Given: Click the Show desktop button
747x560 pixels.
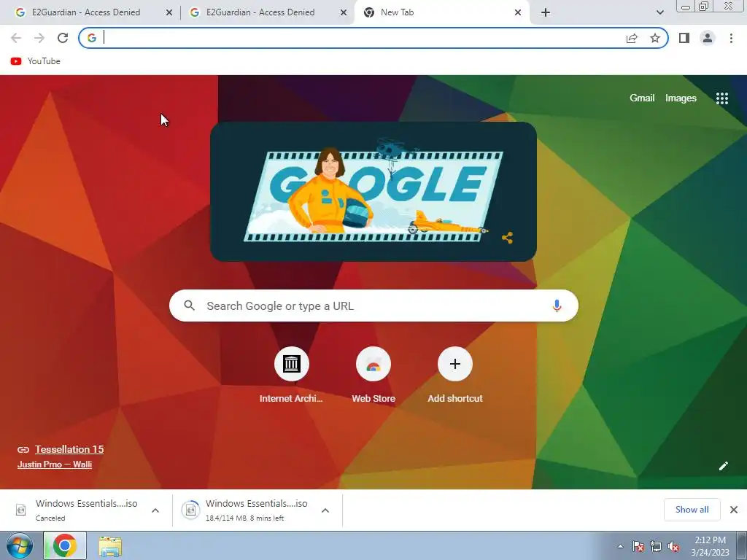Looking at the screenshot, I should (742, 545).
